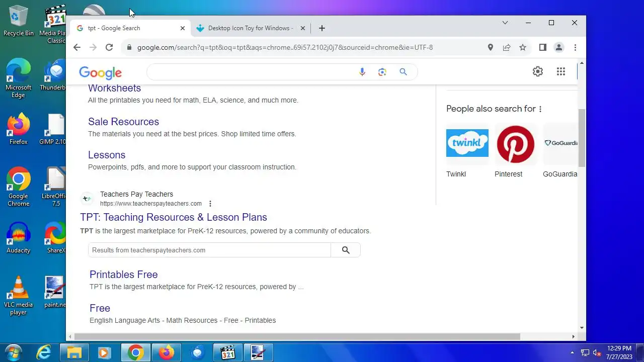Open the Free sitelink
The height and width of the screenshot is (362, 644).
[x=100, y=308]
